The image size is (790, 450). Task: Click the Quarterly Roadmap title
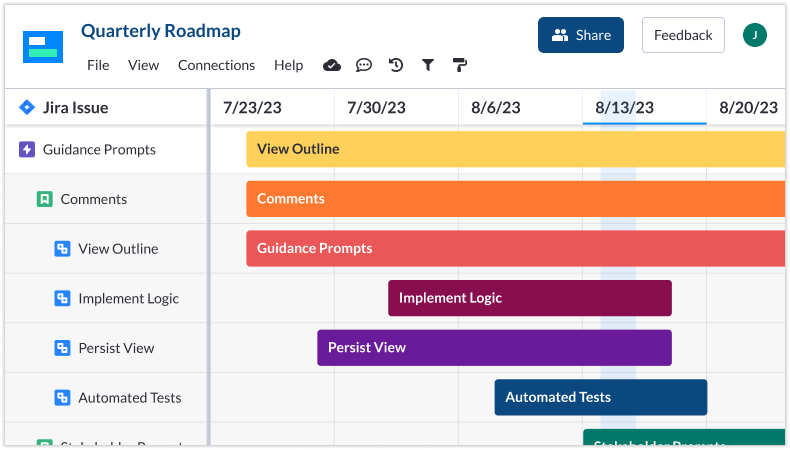pos(161,31)
